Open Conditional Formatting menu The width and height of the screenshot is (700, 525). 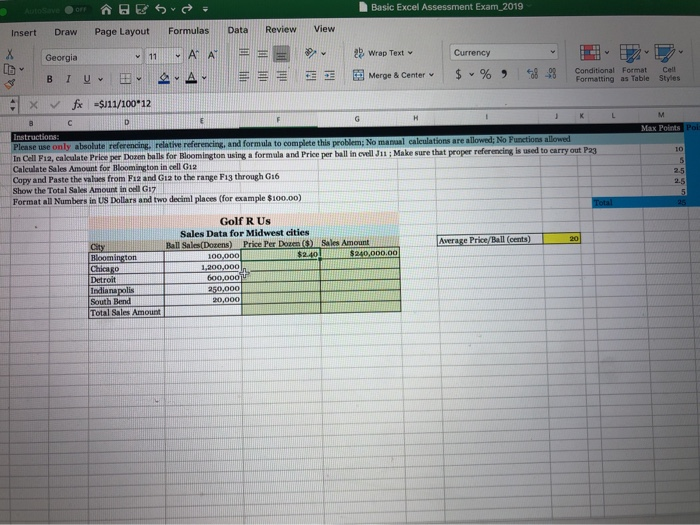point(594,63)
